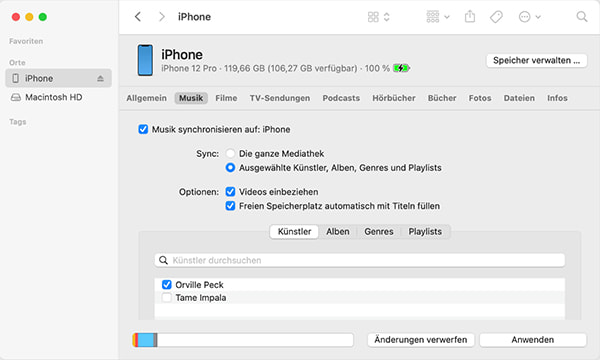Select the Genres segment
This screenshot has height=360, width=600.
click(x=379, y=232)
